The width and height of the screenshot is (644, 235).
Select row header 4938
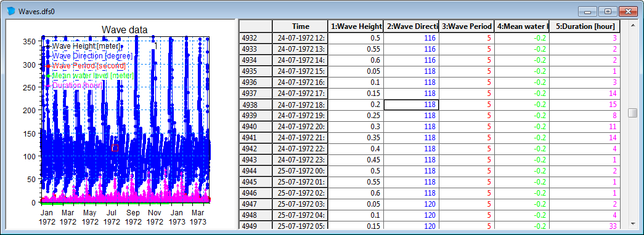pyautogui.click(x=256, y=105)
